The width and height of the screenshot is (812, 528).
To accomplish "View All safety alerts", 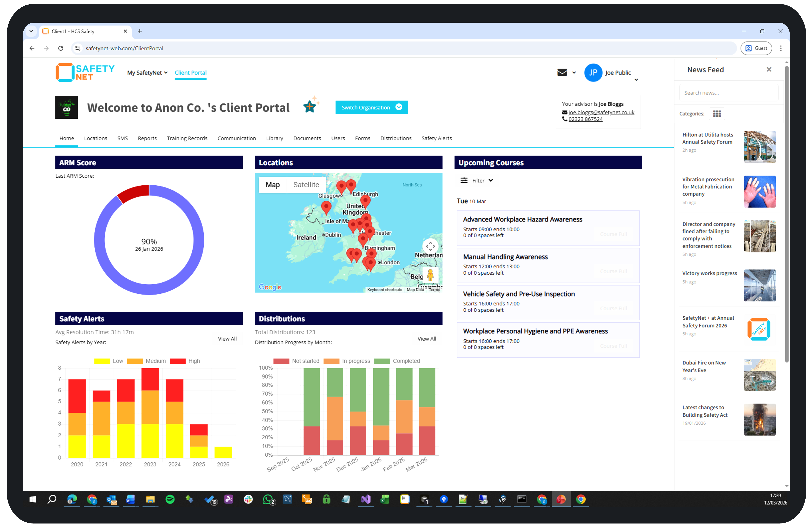I will click(x=227, y=338).
